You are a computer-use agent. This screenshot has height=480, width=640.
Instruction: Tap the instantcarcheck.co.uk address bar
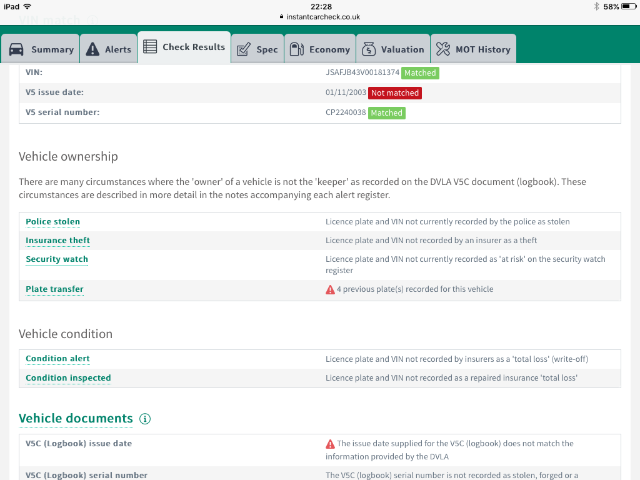coord(320,17)
